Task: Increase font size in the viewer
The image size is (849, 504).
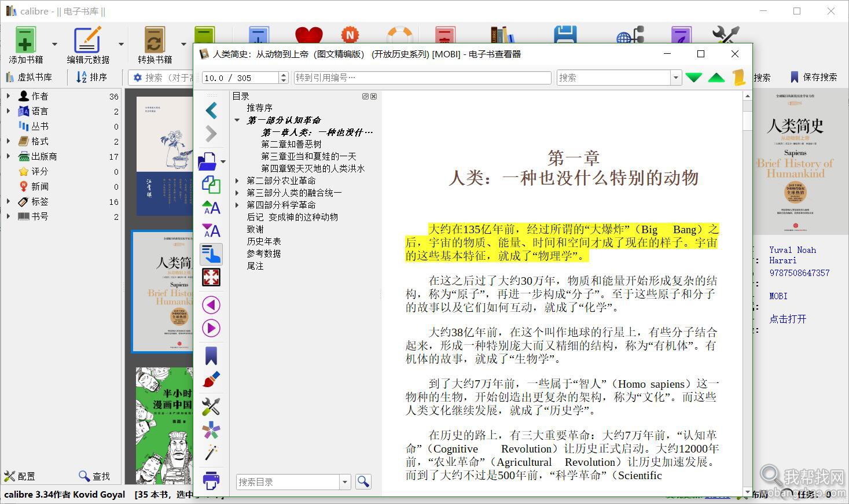Action: [x=211, y=207]
